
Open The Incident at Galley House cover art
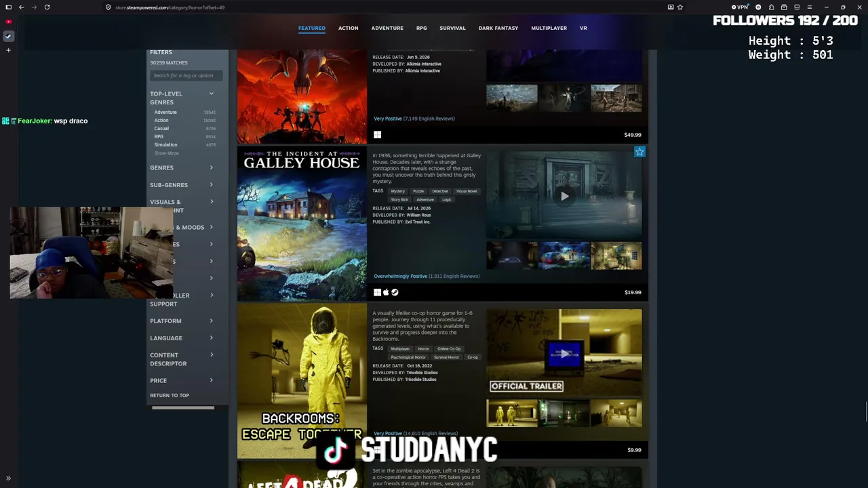click(x=302, y=223)
